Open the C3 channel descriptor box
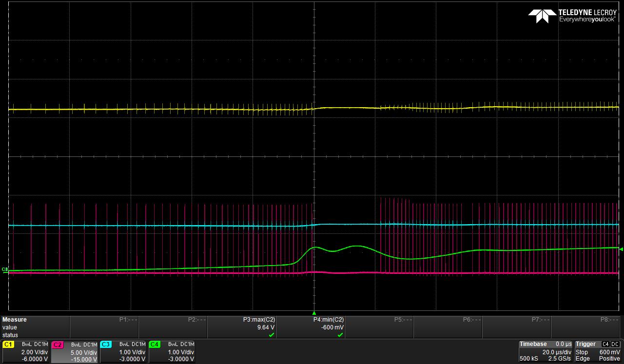This screenshot has height=364, width=624. (123, 352)
